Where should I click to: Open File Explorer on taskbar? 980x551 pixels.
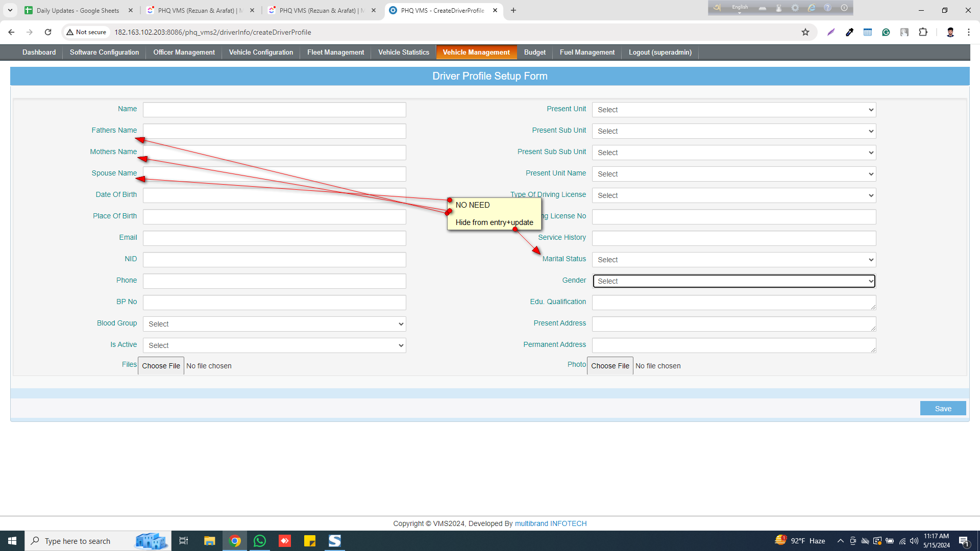pyautogui.click(x=209, y=541)
